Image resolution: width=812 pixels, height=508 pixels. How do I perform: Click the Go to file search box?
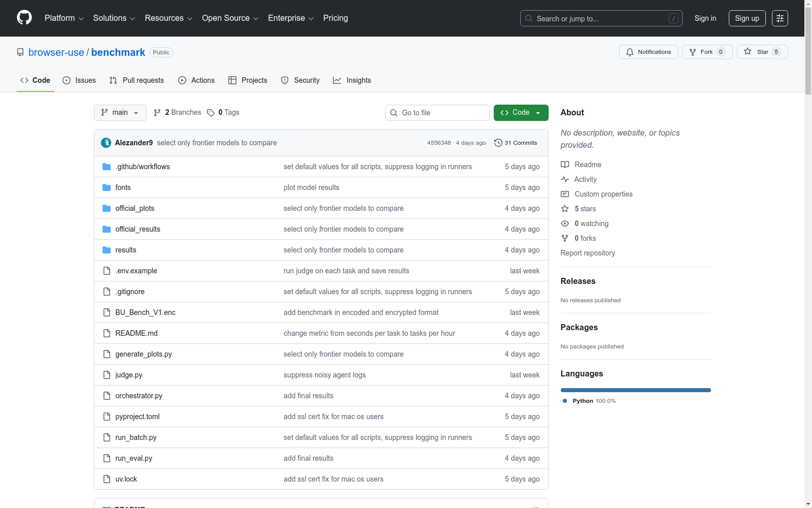[x=437, y=113]
